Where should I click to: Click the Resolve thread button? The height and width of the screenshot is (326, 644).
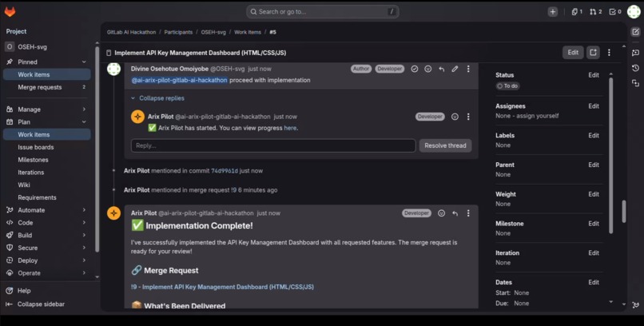[445, 145]
